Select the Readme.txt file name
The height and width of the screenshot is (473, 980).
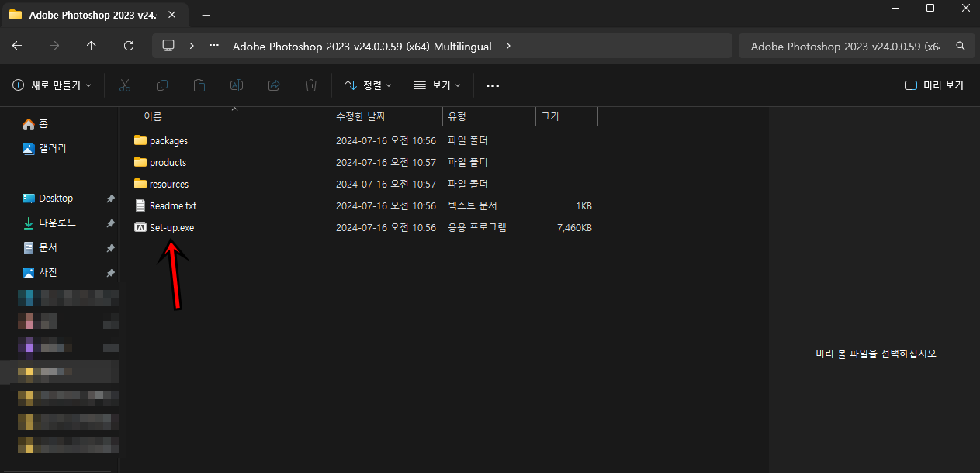coord(173,205)
